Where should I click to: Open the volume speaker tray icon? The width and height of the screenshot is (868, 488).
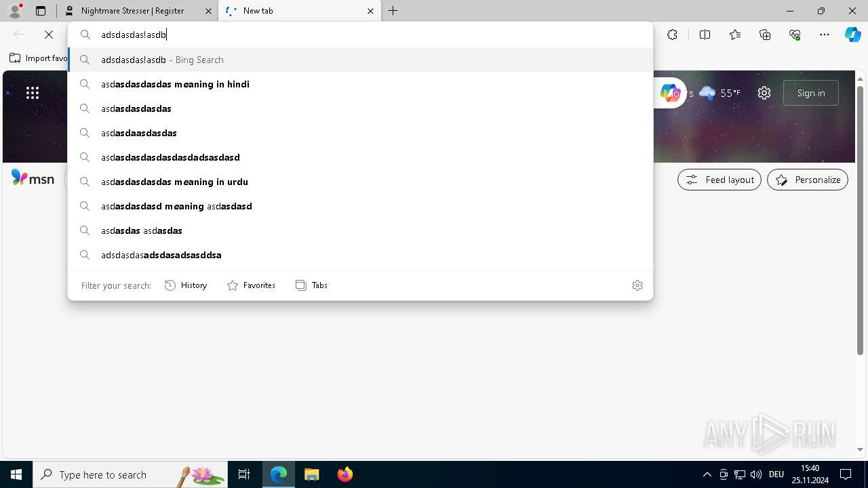click(756, 474)
